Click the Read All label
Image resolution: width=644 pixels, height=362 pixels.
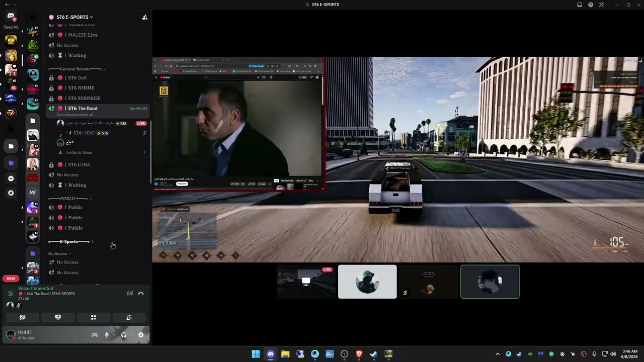(11, 27)
